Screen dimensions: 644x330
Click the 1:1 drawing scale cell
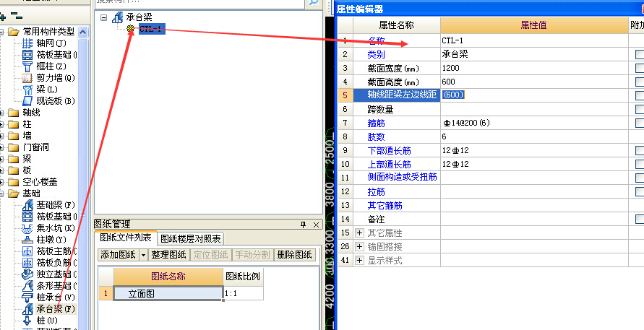[x=244, y=293]
